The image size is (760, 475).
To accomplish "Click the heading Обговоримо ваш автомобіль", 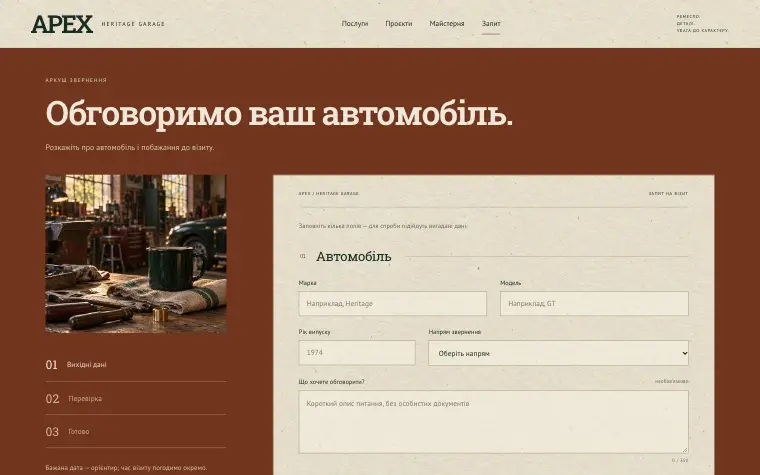I will coord(279,113).
